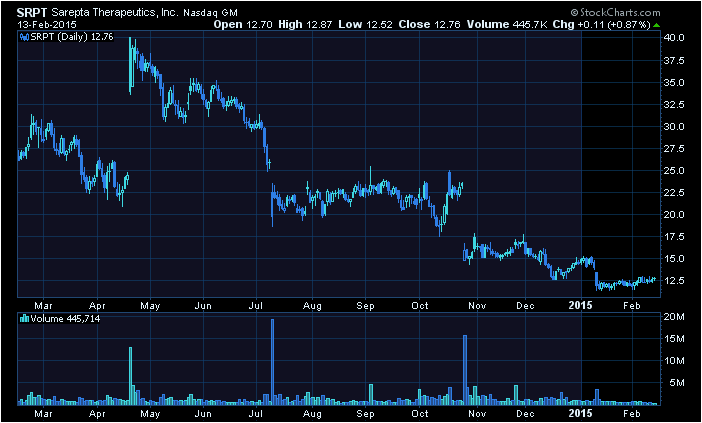Click the Mar label under the price chart
Image resolution: width=702 pixels, height=423 pixels.
coord(43,305)
